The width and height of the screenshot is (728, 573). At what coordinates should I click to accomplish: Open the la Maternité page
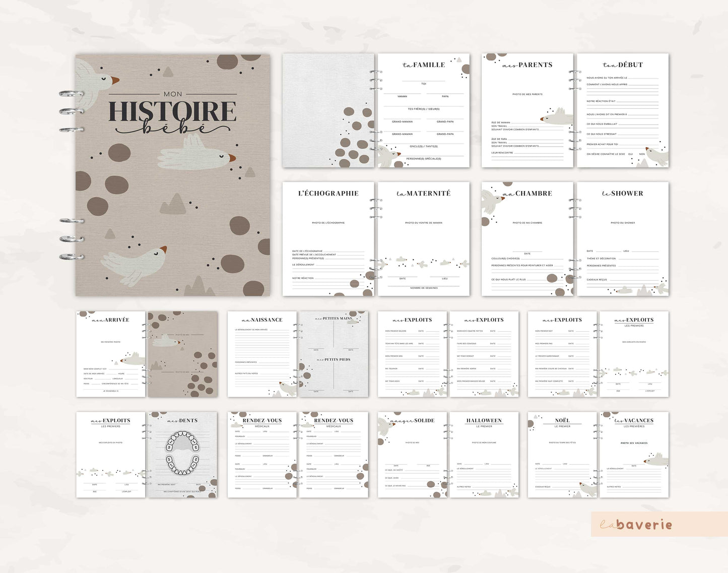[423, 239]
